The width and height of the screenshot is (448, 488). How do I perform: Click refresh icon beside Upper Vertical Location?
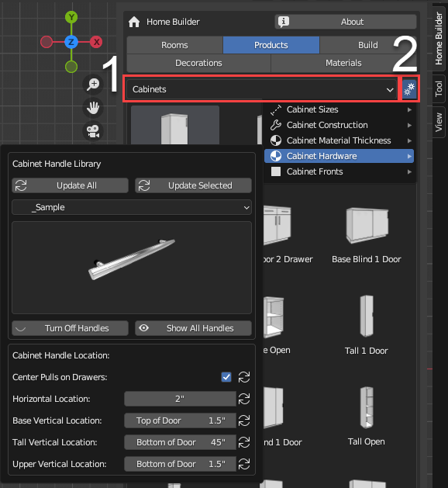(244, 464)
